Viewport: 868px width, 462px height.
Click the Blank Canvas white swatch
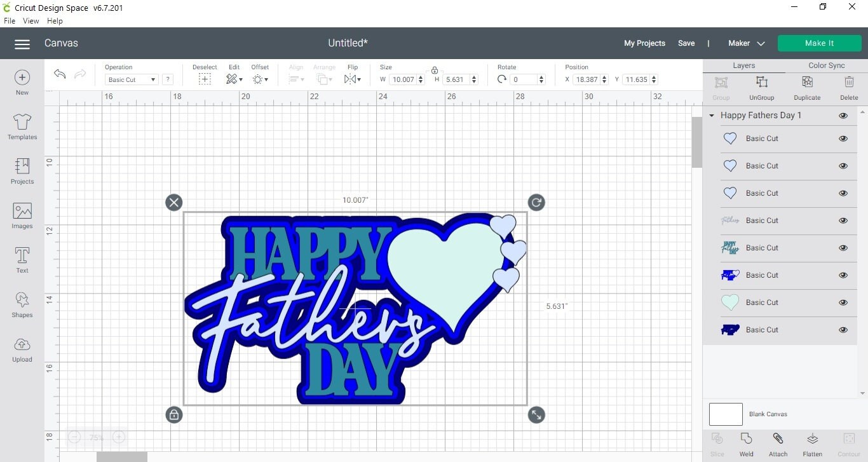tap(726, 414)
